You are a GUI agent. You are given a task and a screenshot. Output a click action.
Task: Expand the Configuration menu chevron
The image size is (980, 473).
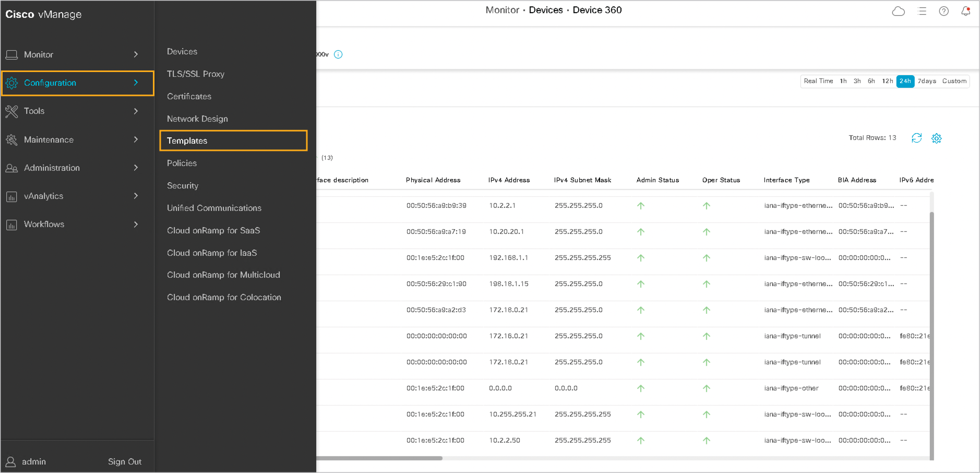(136, 82)
